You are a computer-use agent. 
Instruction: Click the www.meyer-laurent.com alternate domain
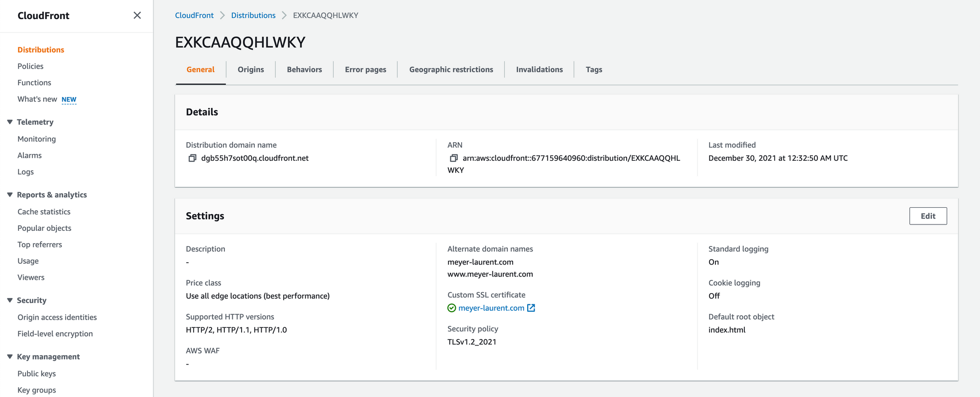pos(490,274)
